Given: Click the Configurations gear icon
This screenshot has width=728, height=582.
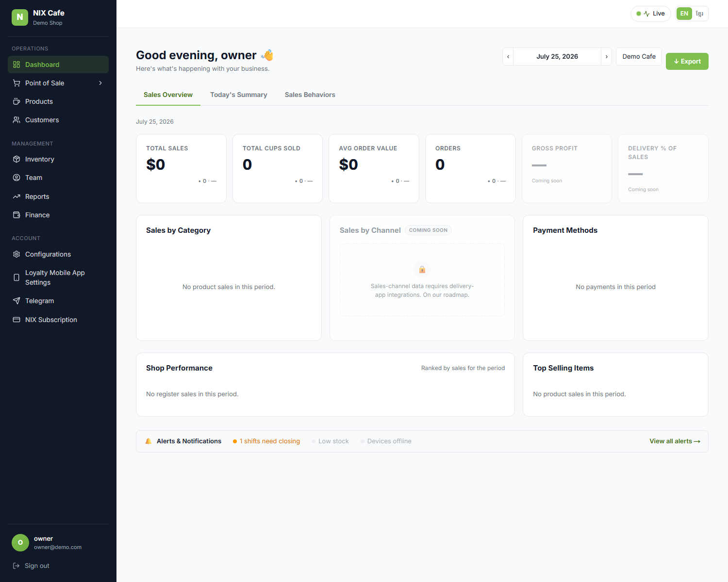Looking at the screenshot, I should coord(17,254).
